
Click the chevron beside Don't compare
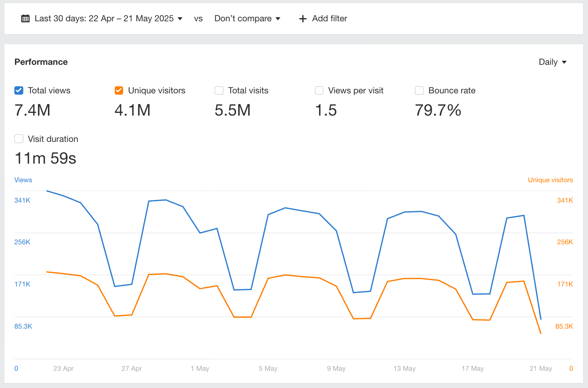click(278, 19)
